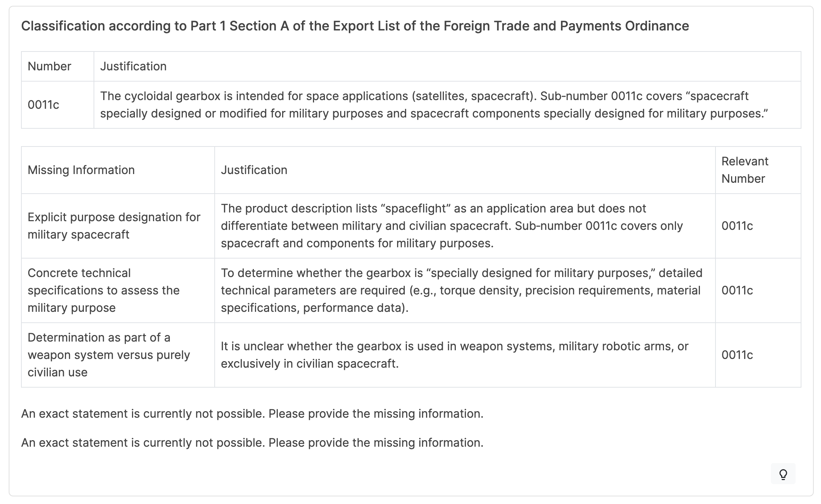Click the Concrete technical specifications cell
The width and height of the screenshot is (821, 504).
[x=103, y=290]
